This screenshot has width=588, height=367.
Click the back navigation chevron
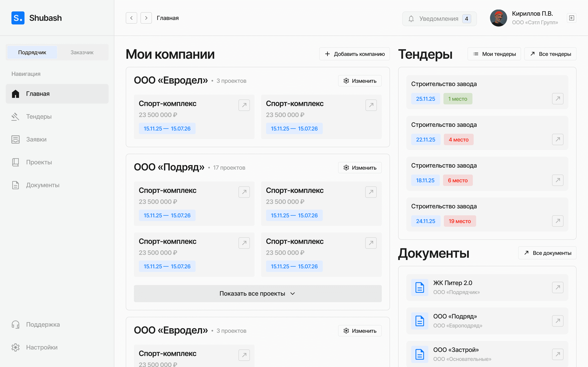click(x=131, y=18)
